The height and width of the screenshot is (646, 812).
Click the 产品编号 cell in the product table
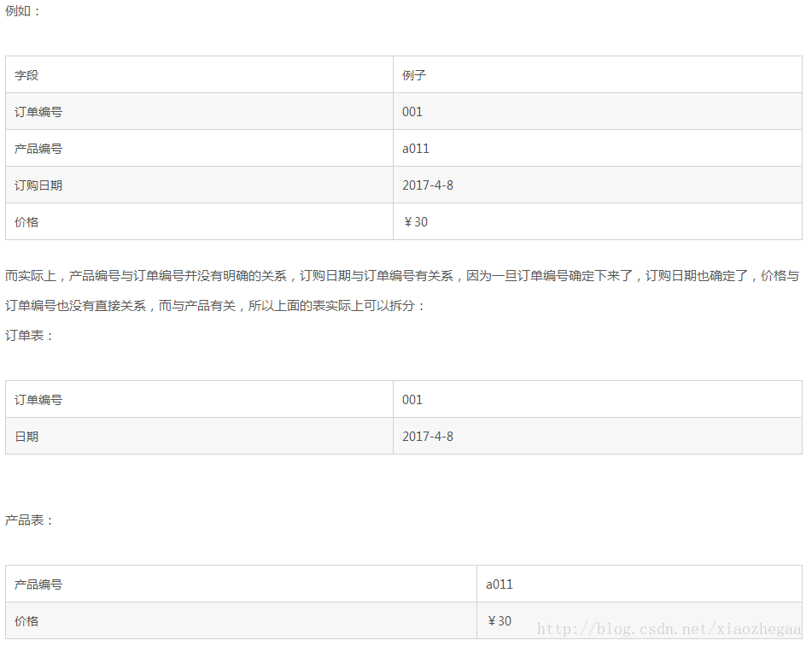pyautogui.click(x=35, y=584)
